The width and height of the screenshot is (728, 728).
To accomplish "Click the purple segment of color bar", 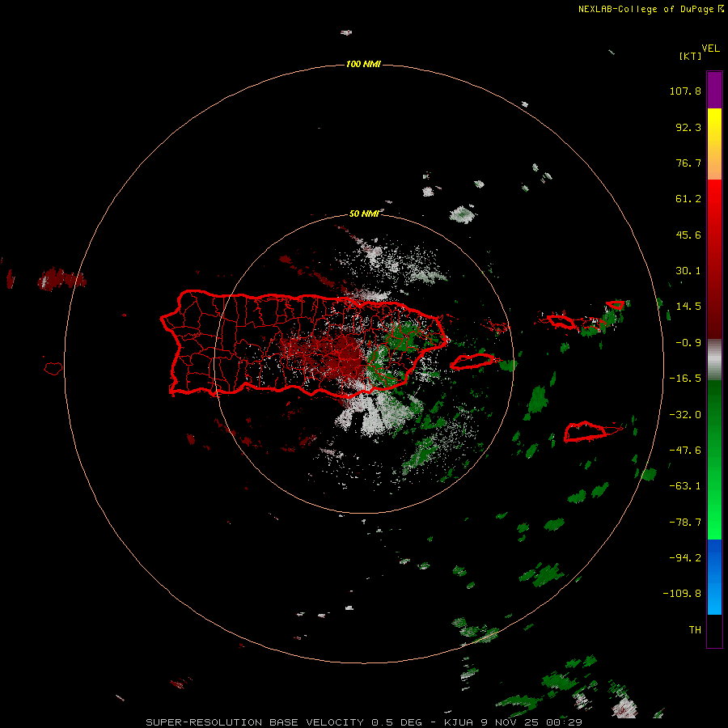I will pyautogui.click(x=714, y=90).
